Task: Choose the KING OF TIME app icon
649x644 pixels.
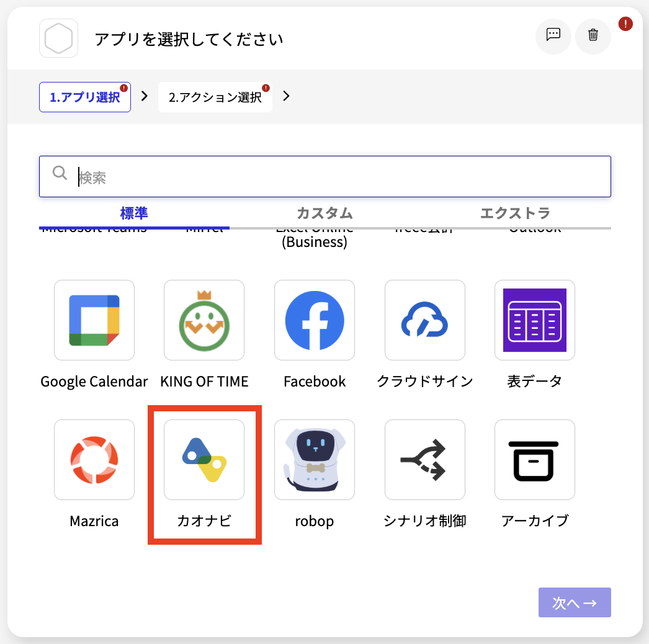Action: point(204,320)
